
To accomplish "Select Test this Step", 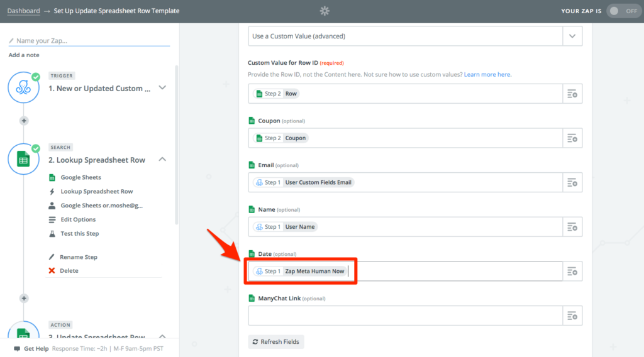I will click(x=80, y=233).
